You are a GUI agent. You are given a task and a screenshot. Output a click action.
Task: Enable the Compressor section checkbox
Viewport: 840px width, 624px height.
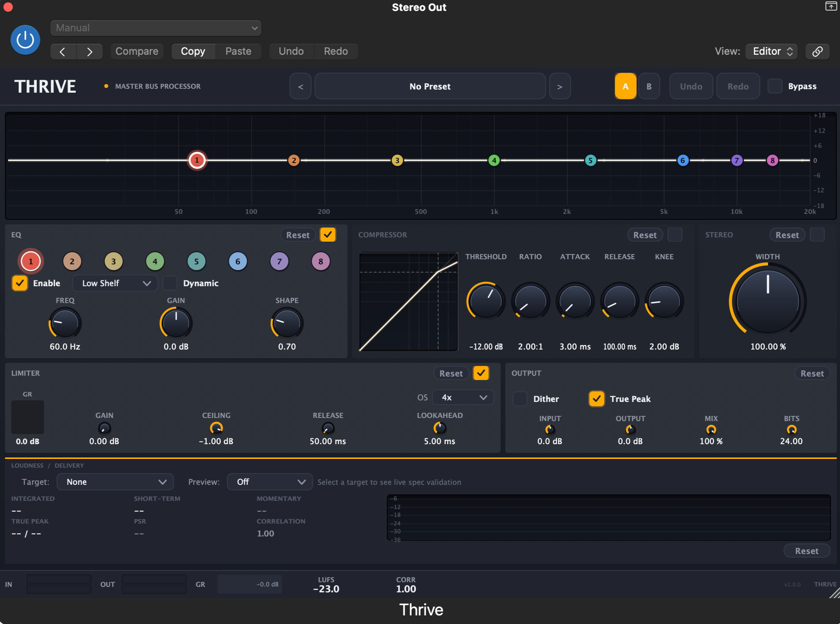coord(675,235)
